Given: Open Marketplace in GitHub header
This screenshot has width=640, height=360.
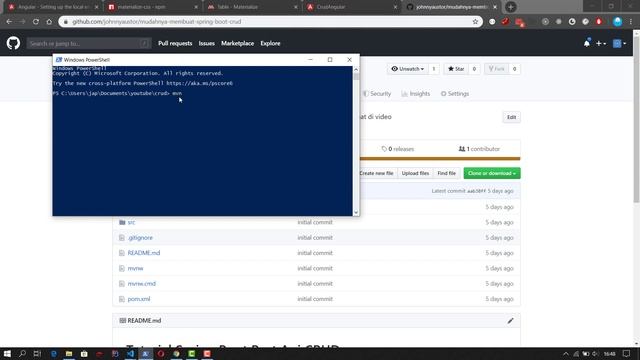Looking at the screenshot, I should pos(238,43).
